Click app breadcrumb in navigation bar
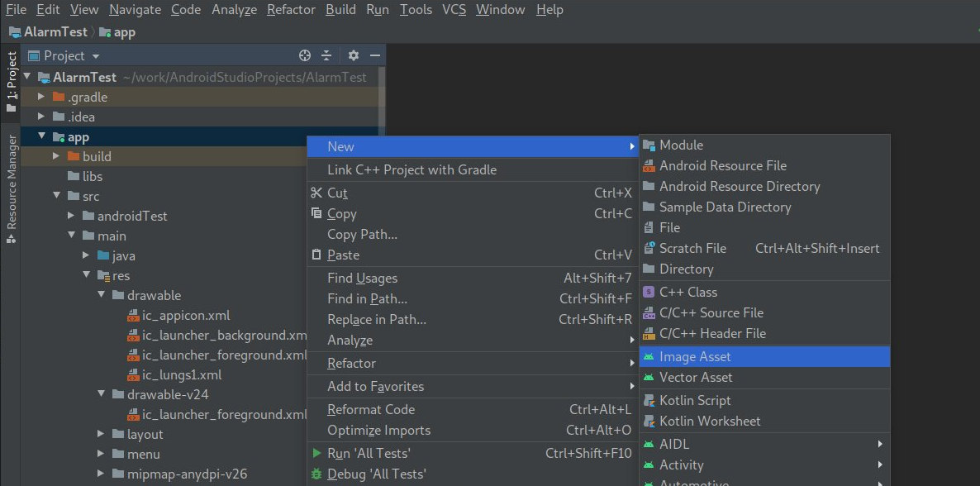The image size is (980, 486). point(117,32)
